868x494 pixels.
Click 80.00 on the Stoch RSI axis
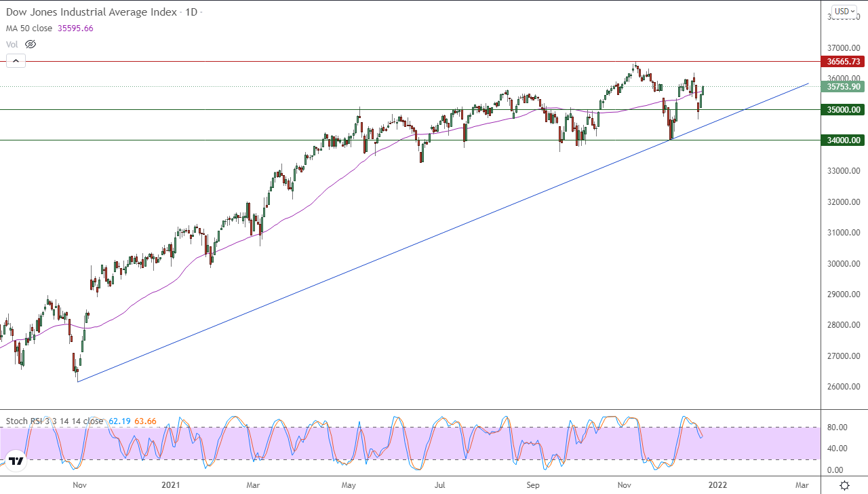click(837, 427)
